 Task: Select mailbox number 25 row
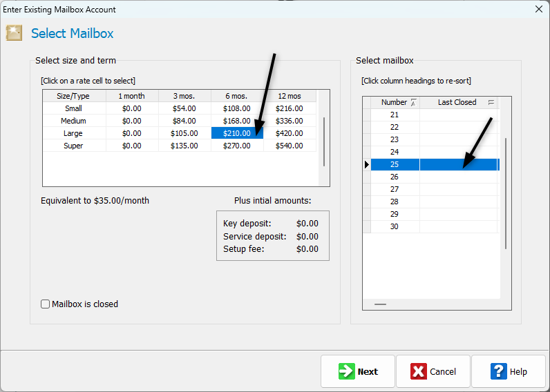[x=435, y=164]
